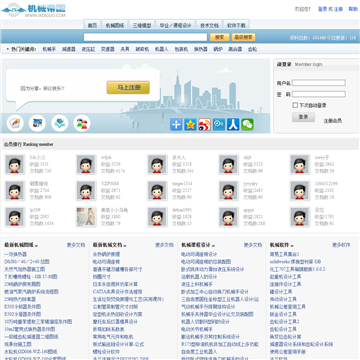This screenshot has width=360, height=360.
Task: Open the two-people members round icon
Action: pyautogui.click(x=82, y=123)
